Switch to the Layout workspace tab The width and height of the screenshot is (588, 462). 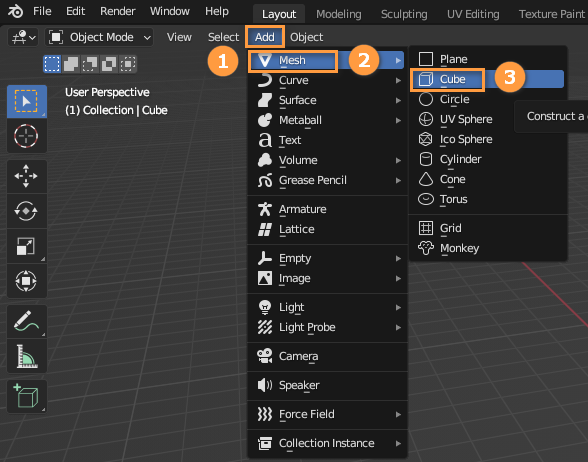279,14
